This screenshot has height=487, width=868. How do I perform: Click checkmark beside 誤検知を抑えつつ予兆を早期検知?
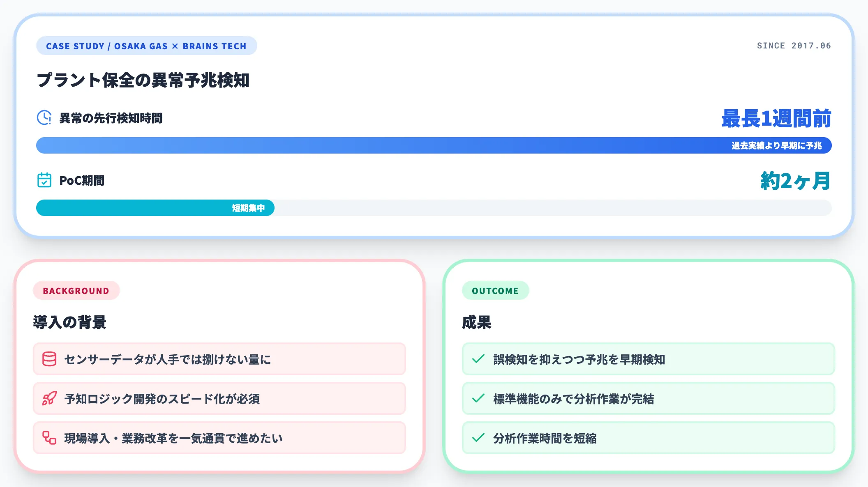click(x=478, y=359)
